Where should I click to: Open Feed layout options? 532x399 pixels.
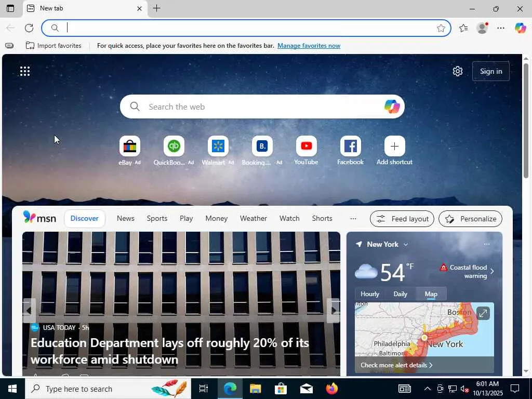pyautogui.click(x=402, y=219)
